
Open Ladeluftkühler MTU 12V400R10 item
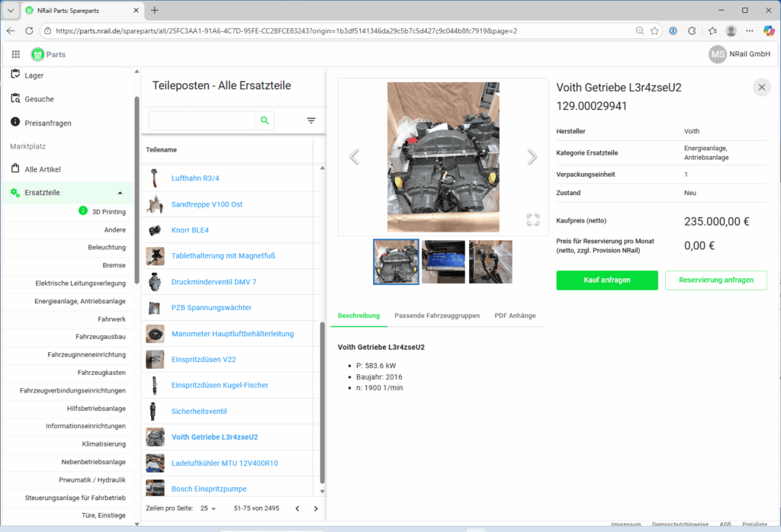pos(224,463)
